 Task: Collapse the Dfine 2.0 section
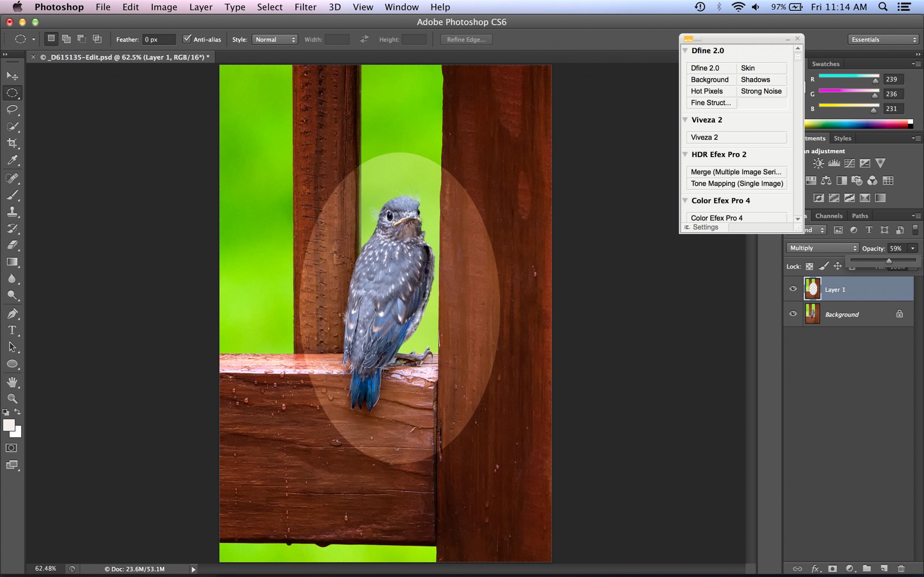tap(685, 50)
